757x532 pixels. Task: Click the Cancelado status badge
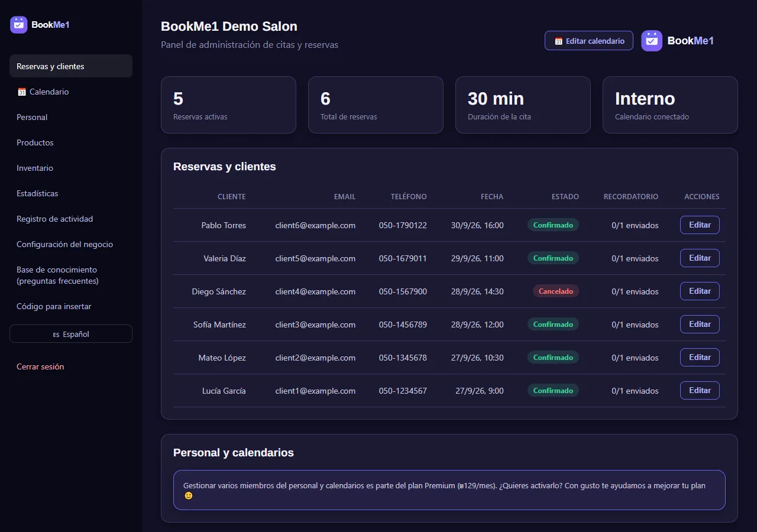click(556, 291)
